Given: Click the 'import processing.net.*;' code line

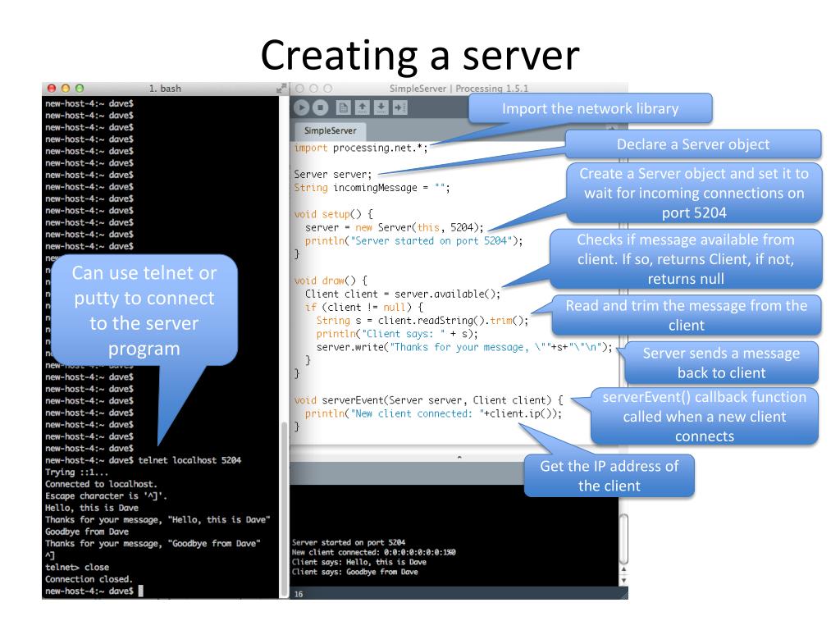Looking at the screenshot, I should click(361, 148).
